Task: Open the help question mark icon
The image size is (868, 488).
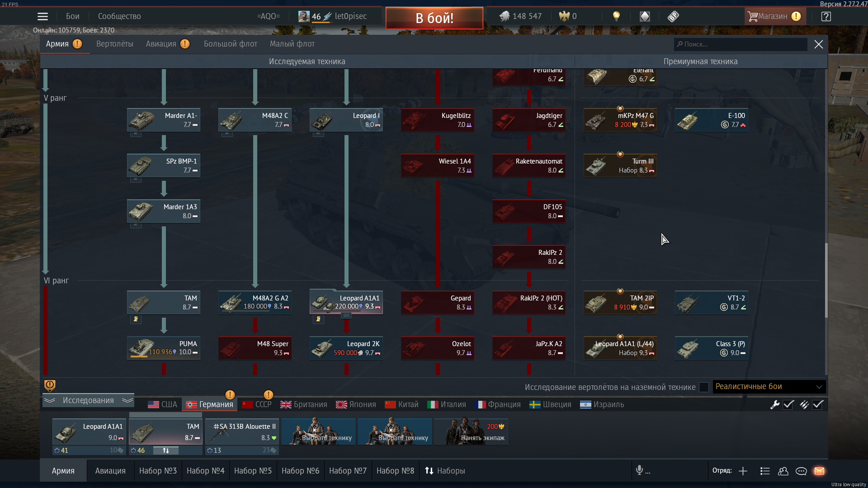Action: point(826,16)
